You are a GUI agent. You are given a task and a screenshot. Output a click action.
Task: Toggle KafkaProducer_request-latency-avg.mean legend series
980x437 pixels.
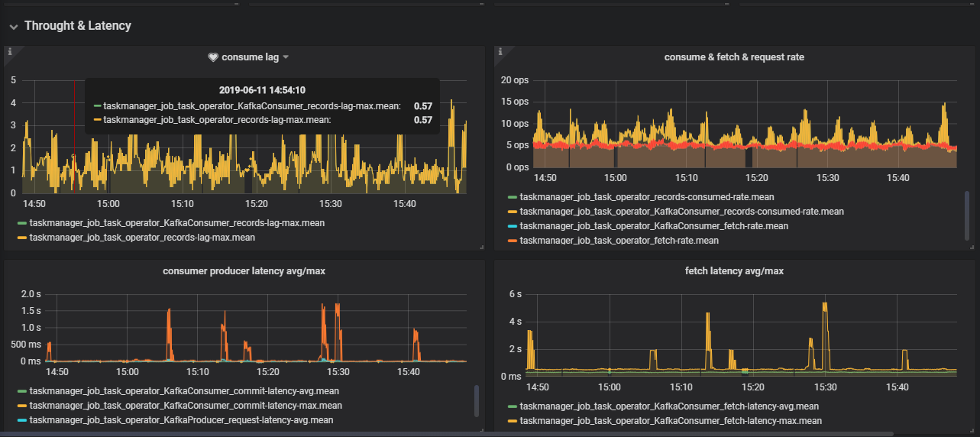click(x=181, y=420)
